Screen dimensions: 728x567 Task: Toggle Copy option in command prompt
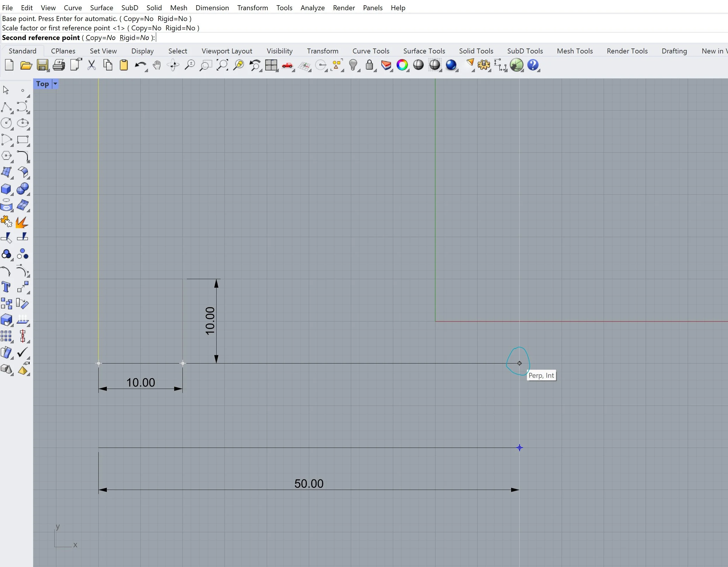pos(100,38)
